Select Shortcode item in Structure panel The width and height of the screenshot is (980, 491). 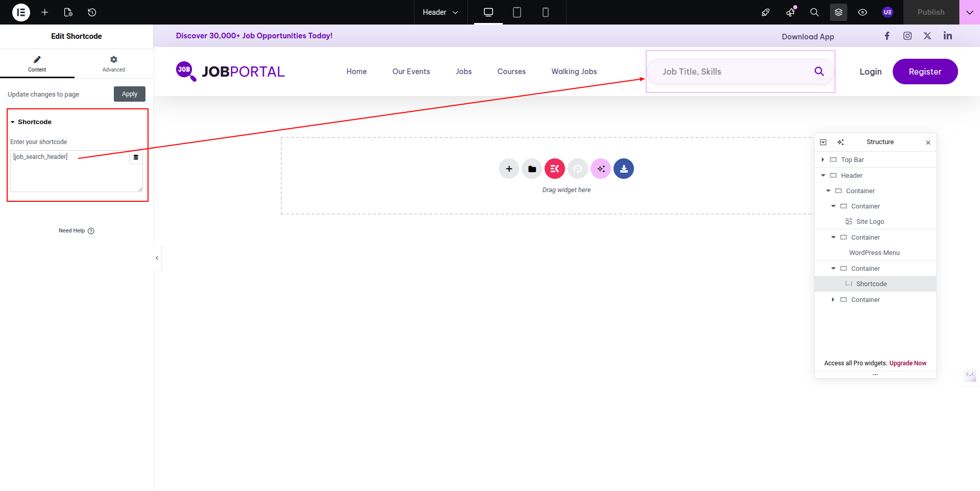click(x=871, y=284)
